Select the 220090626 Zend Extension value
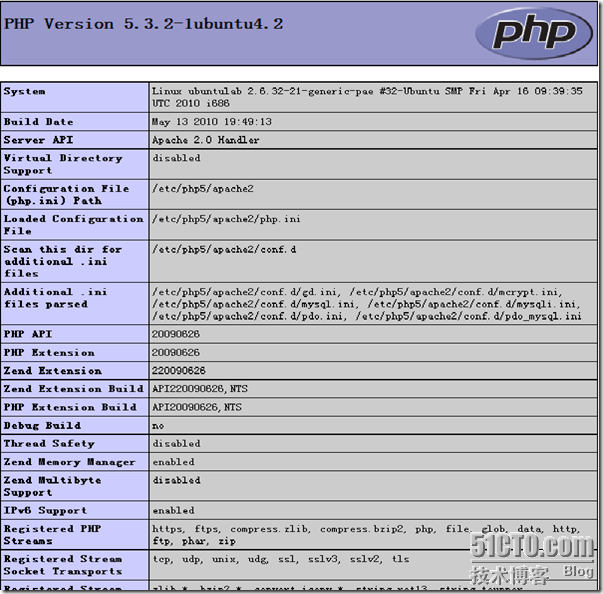The image size is (603, 594). (x=179, y=371)
